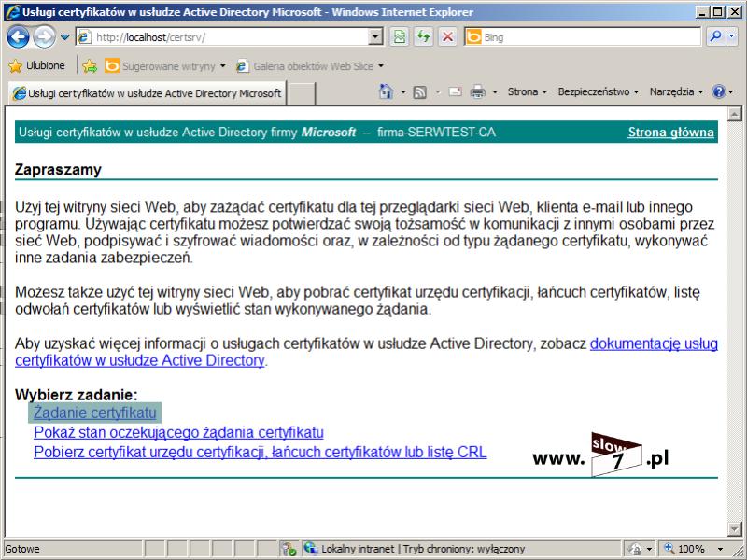The image size is (747, 560).
Task: Open a new blank tab
Action: (302, 93)
